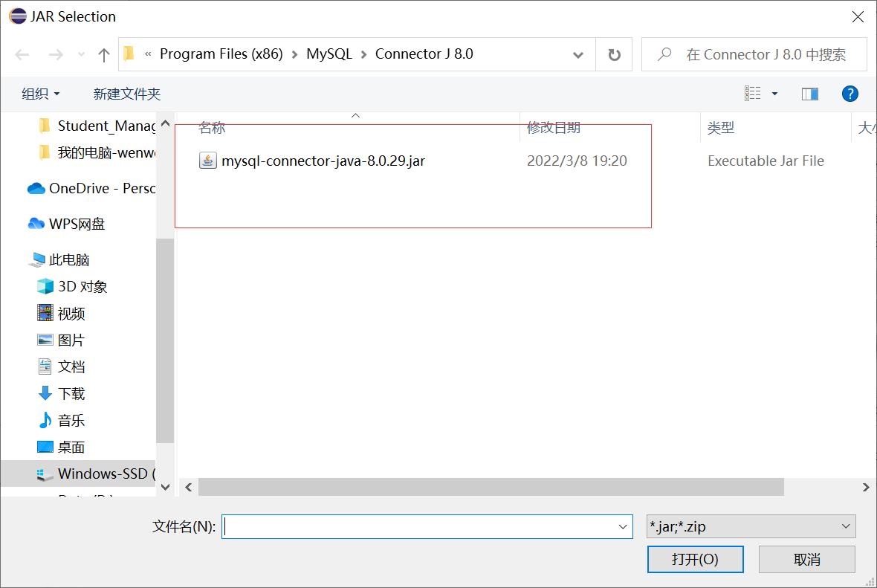Click the Eclipse icon in title bar
This screenshot has width=877, height=588.
[x=18, y=16]
